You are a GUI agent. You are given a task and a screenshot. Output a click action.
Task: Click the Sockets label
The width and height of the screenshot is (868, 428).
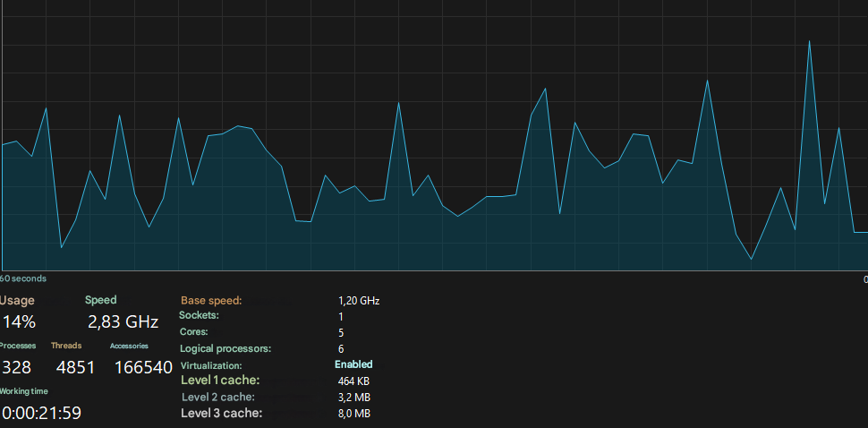(200, 315)
